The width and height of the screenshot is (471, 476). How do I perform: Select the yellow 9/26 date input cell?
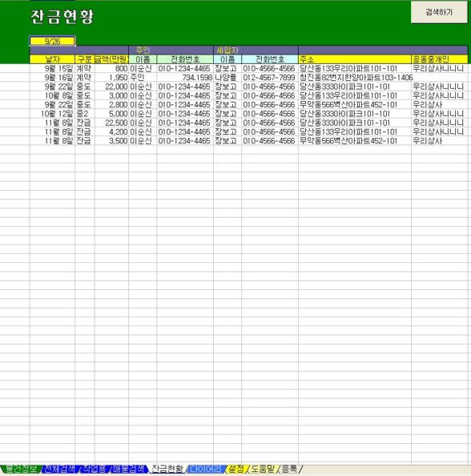52,41
